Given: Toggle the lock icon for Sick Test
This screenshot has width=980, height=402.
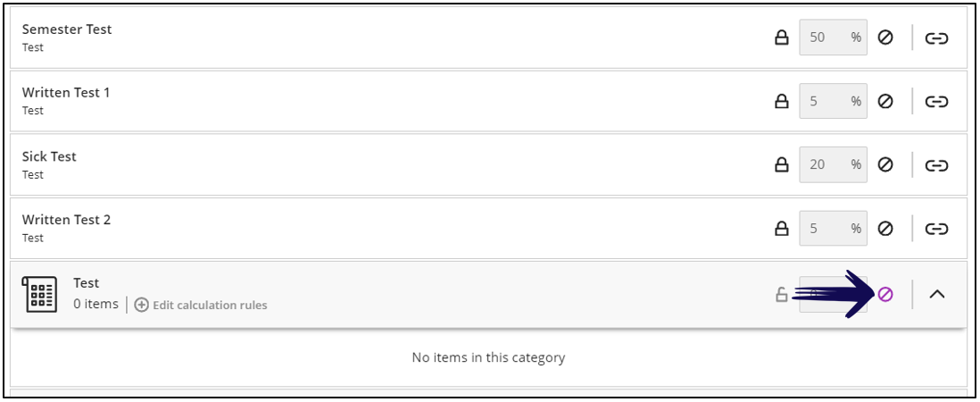Looking at the screenshot, I should (781, 165).
